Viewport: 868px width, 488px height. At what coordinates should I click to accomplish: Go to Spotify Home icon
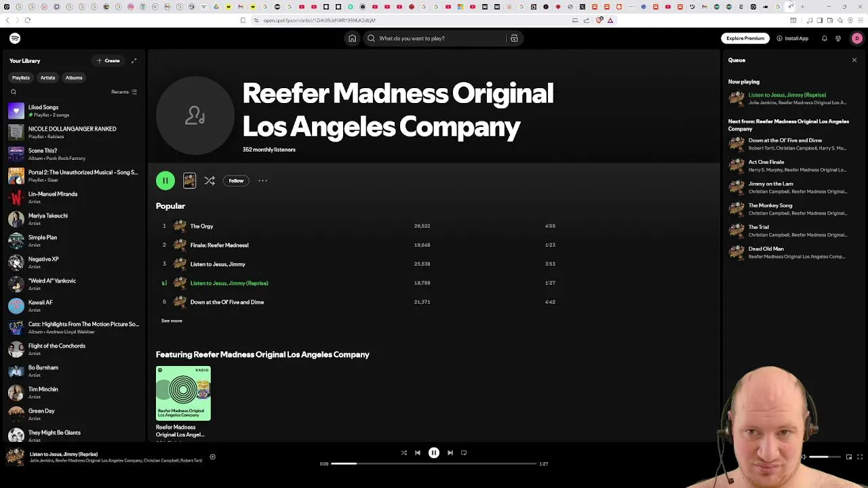click(352, 39)
